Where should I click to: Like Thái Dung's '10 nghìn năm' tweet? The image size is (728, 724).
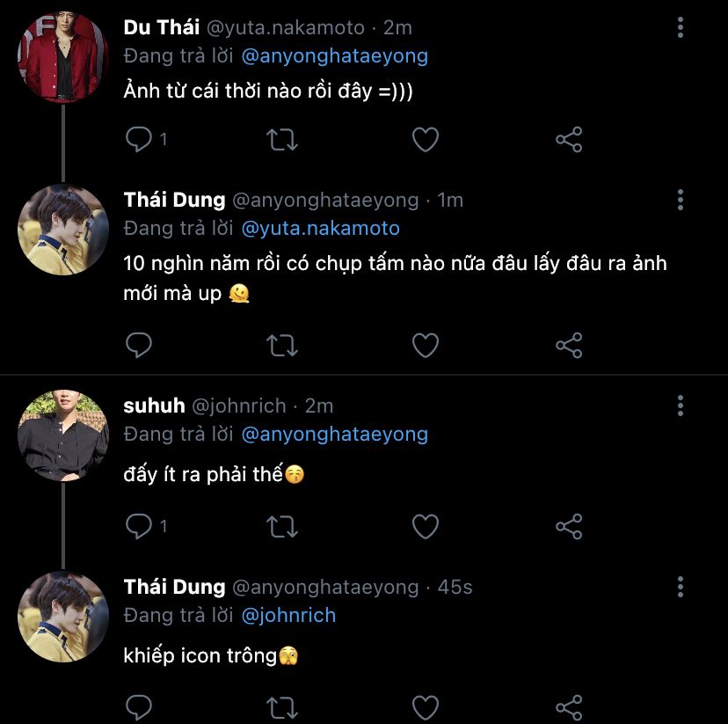pyautogui.click(x=426, y=345)
